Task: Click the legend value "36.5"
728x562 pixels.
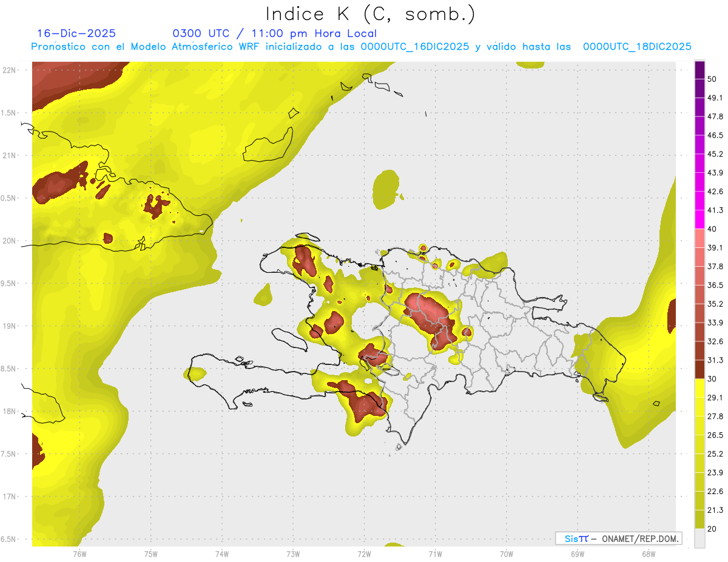Action: [x=715, y=285]
